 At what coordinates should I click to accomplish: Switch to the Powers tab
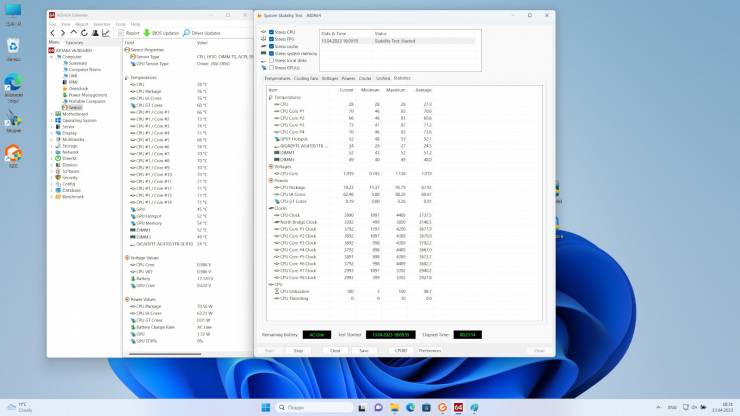(348, 78)
